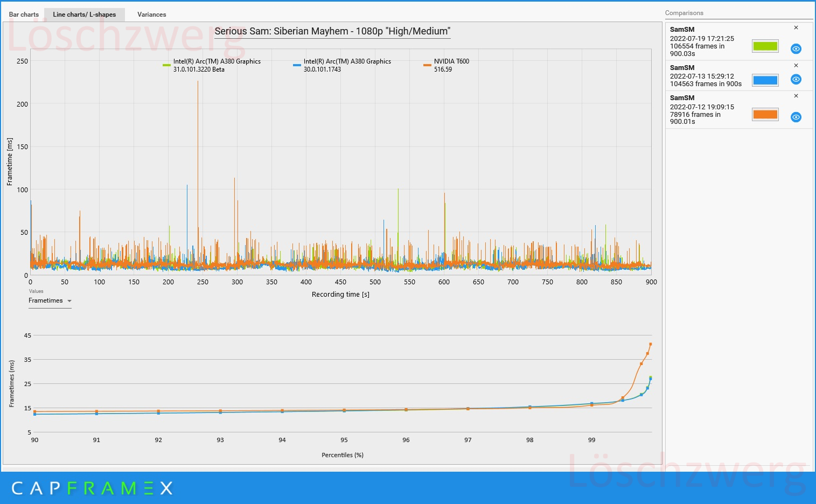Click legend entry Arc A380 30.0.101.1743
816x504 pixels.
pyautogui.click(x=342, y=65)
